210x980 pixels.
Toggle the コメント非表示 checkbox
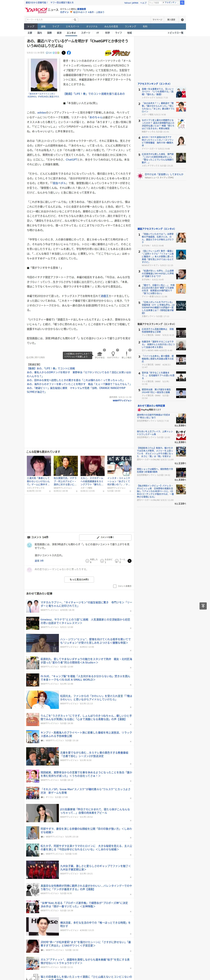click(115, 586)
